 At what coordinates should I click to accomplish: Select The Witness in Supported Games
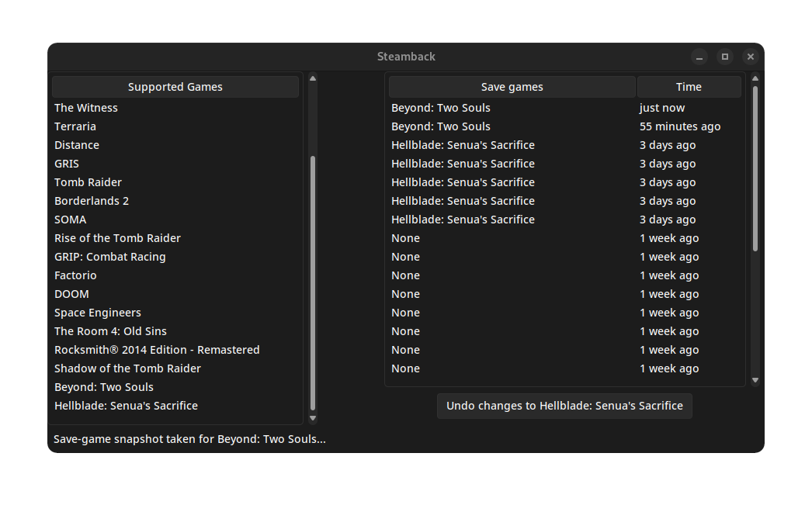click(86, 107)
